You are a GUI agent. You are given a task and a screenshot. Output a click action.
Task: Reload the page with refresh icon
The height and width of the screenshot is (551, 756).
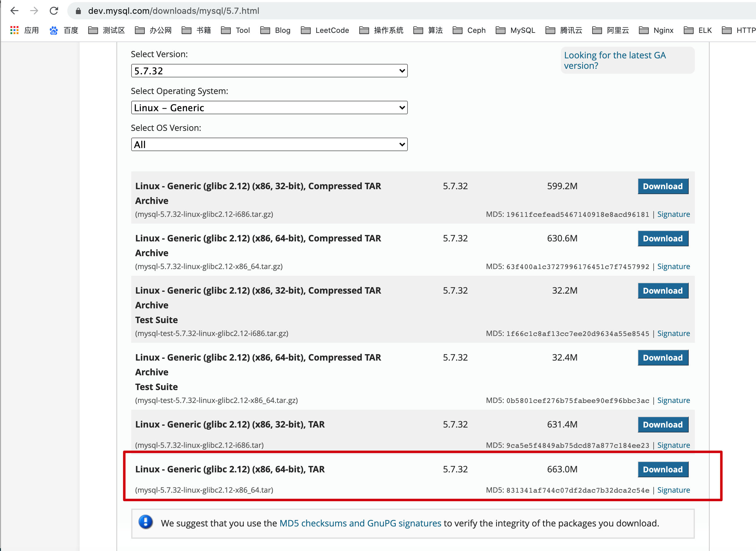pyautogui.click(x=54, y=11)
